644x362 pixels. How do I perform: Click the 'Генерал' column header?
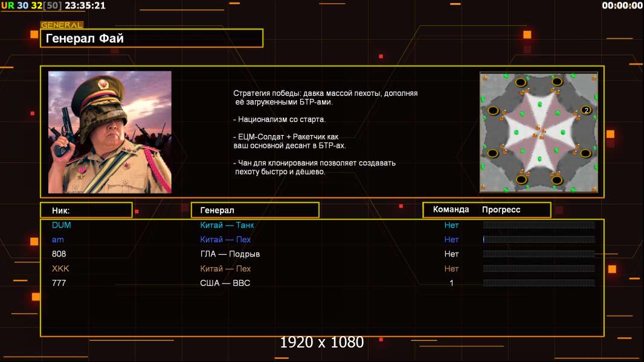click(255, 211)
